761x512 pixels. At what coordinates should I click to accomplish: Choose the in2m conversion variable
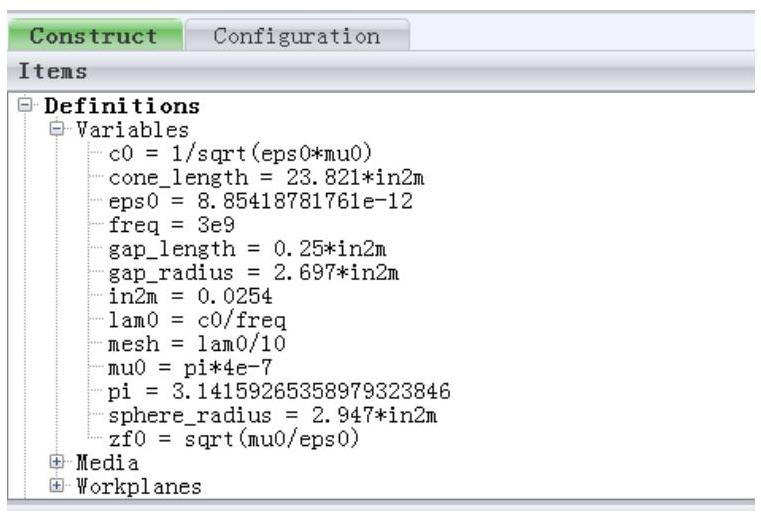click(x=189, y=297)
